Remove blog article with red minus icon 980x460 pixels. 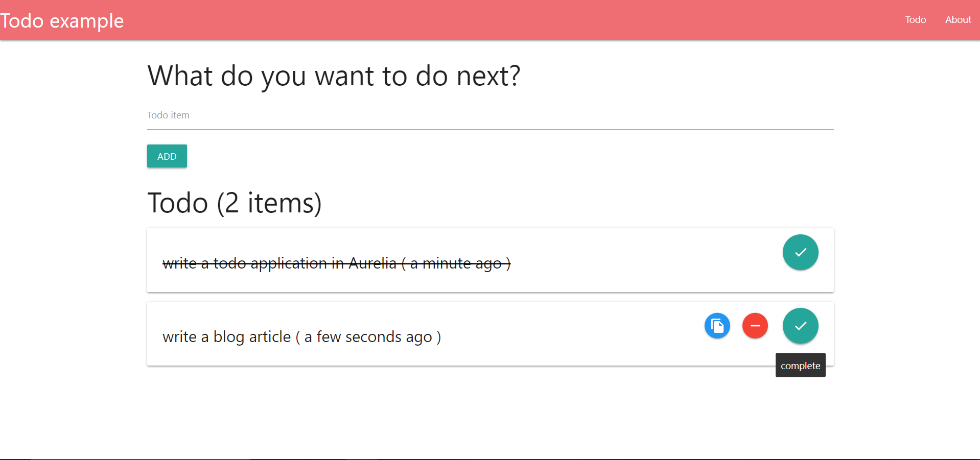pos(755,326)
